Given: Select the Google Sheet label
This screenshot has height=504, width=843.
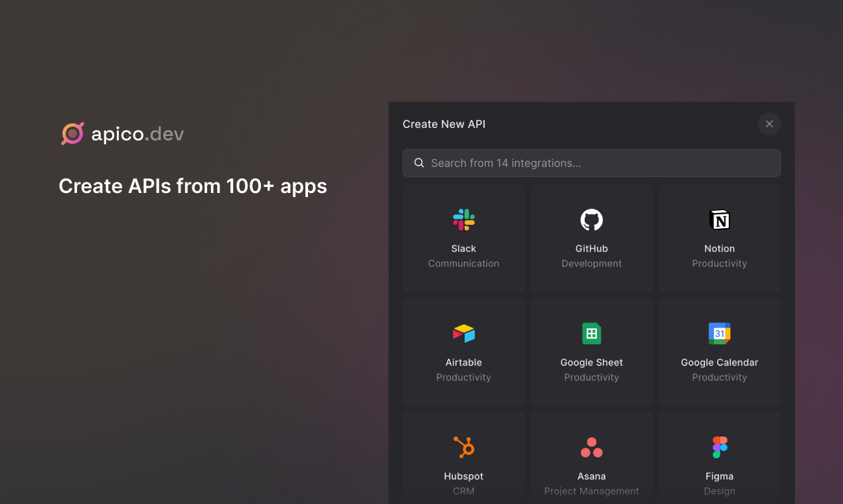Looking at the screenshot, I should pos(591,363).
